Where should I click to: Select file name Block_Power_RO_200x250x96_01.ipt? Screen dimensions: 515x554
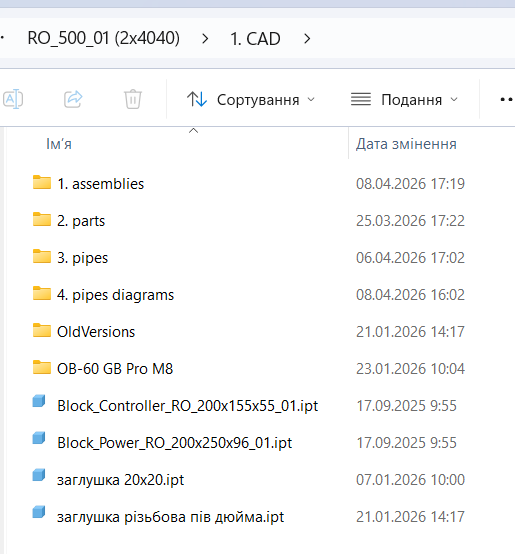[175, 443]
